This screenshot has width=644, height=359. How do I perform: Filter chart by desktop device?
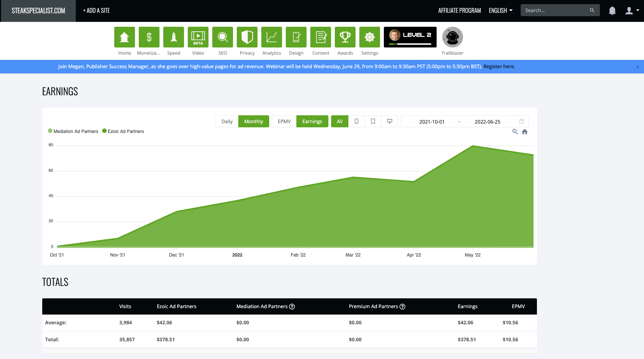[x=389, y=121]
